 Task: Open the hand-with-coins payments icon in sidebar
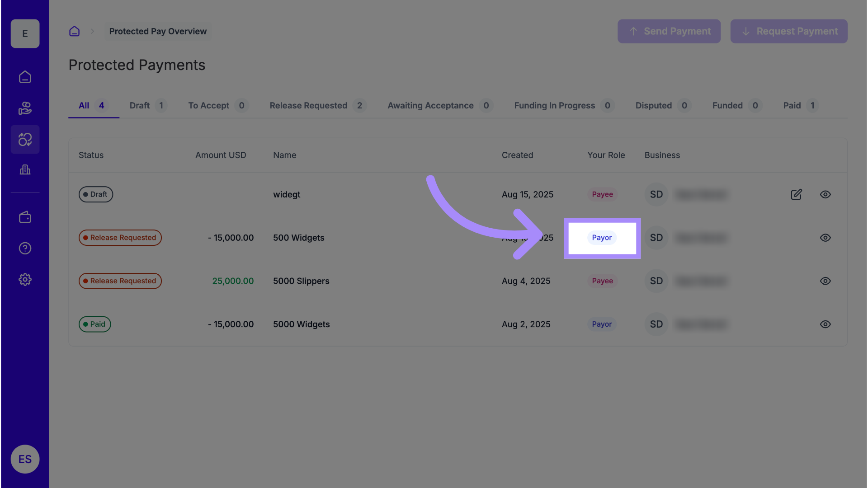pyautogui.click(x=25, y=108)
